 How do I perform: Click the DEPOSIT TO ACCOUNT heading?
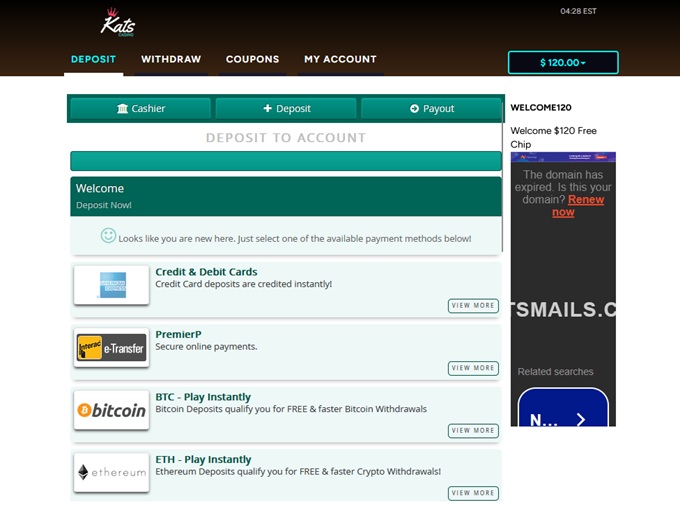[x=286, y=138]
